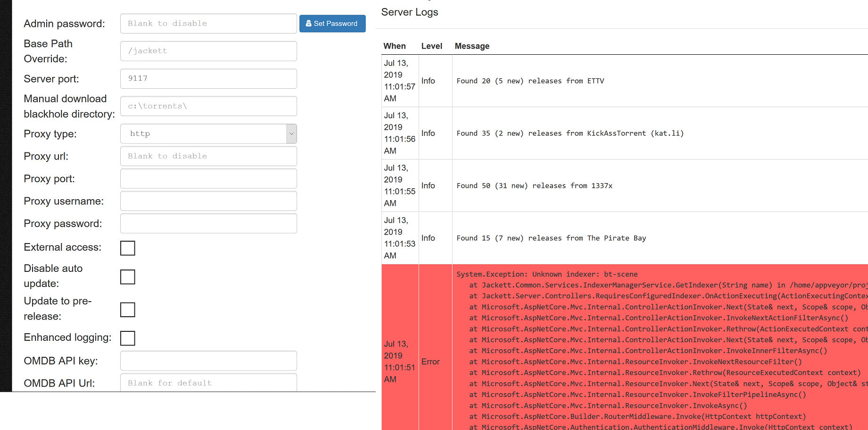Click the Proxy password field
This screenshot has height=430, width=868.
pyautogui.click(x=208, y=223)
